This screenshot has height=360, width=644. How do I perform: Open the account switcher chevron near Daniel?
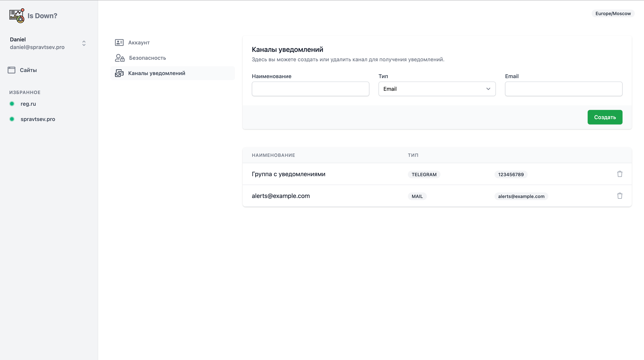[84, 43]
